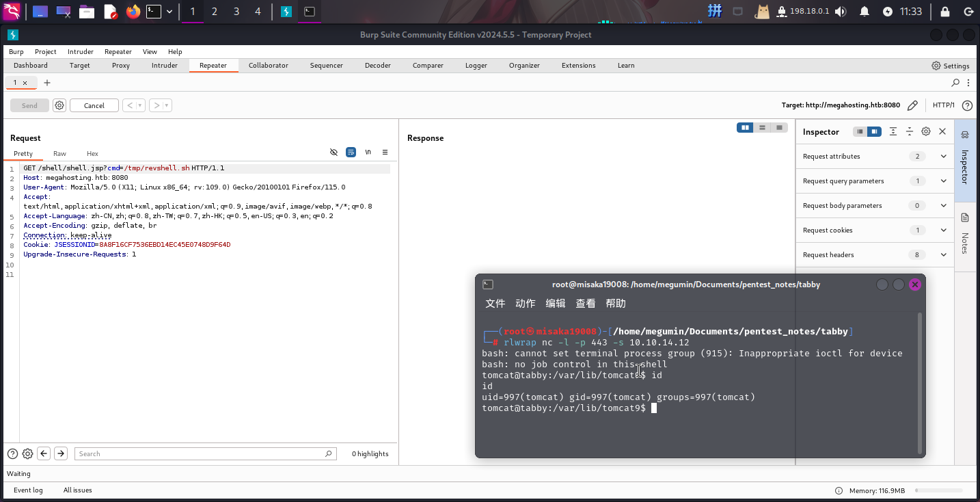Hide non-printable characters icon in request
This screenshot has width=980, height=502.
(334, 152)
